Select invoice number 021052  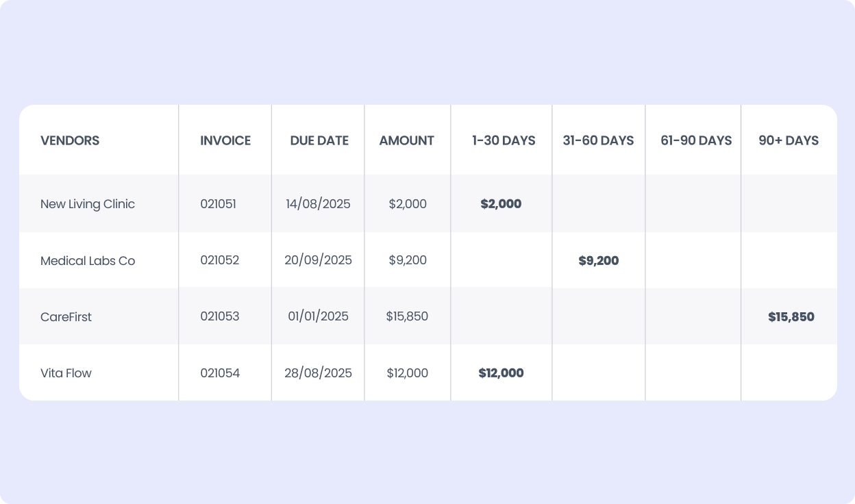pos(220,261)
